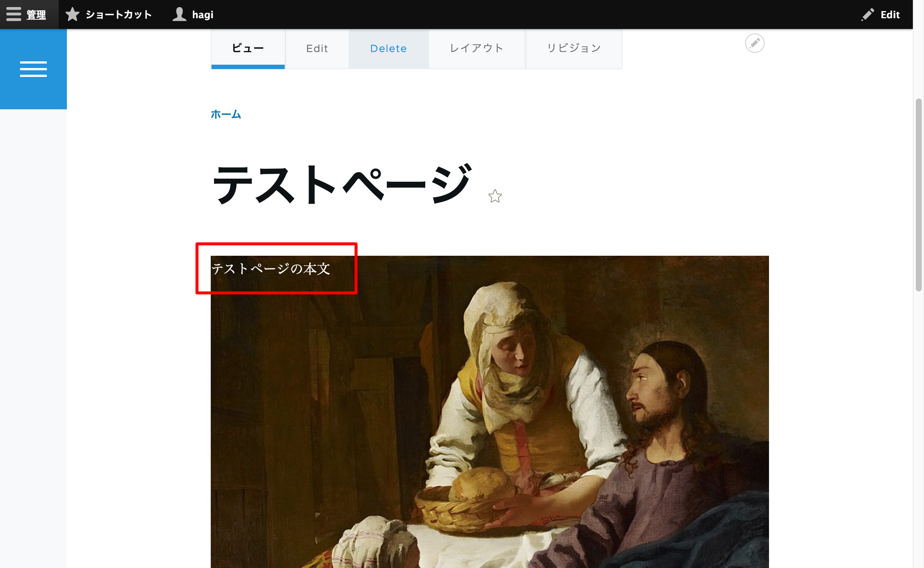Click the vertical page scrollbar thumb
This screenshot has height=568, width=924.
click(x=918, y=194)
